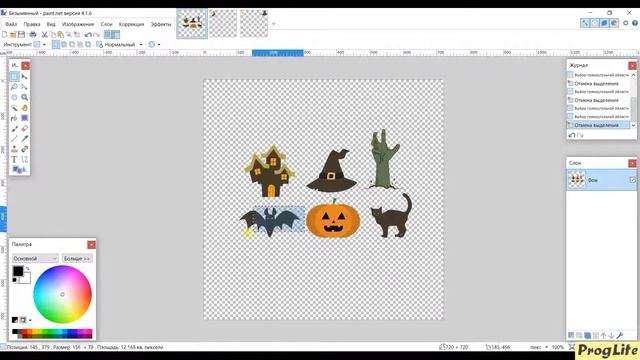The width and height of the screenshot is (640, 360).
Task: Toggle the pixel grid button
Action: pos(108,35)
